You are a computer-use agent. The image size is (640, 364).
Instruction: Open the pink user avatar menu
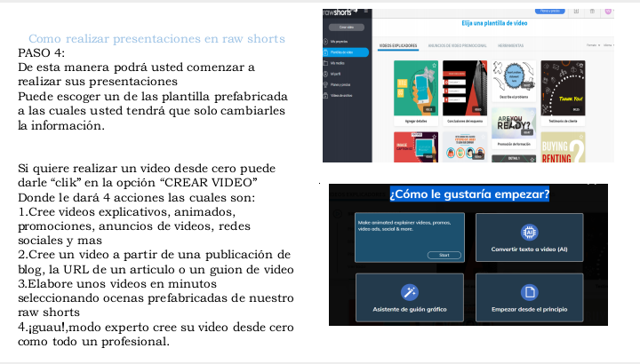tap(608, 12)
